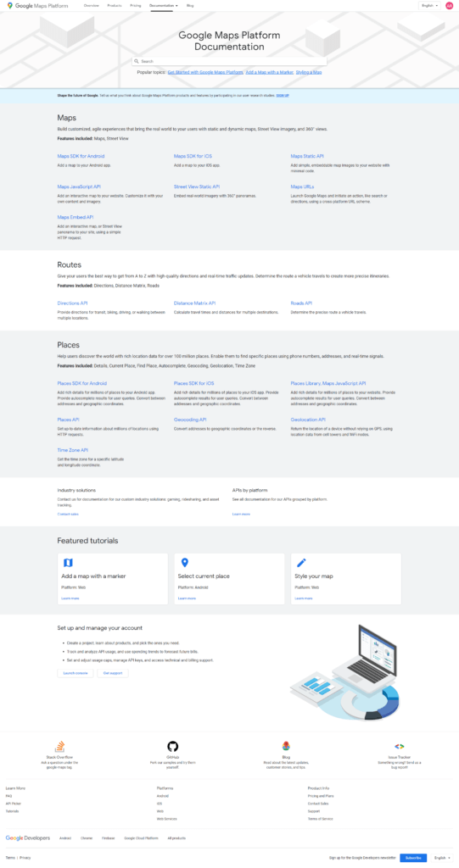Click the Get support button
The image size is (459, 868).
pos(113,673)
